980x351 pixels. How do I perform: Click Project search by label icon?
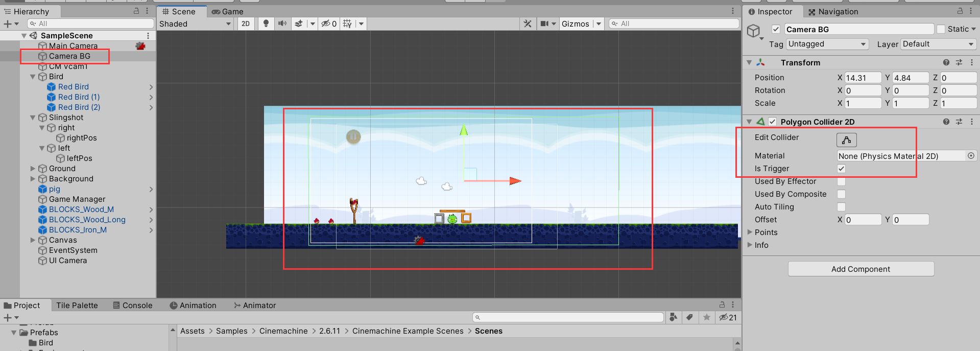point(690,317)
